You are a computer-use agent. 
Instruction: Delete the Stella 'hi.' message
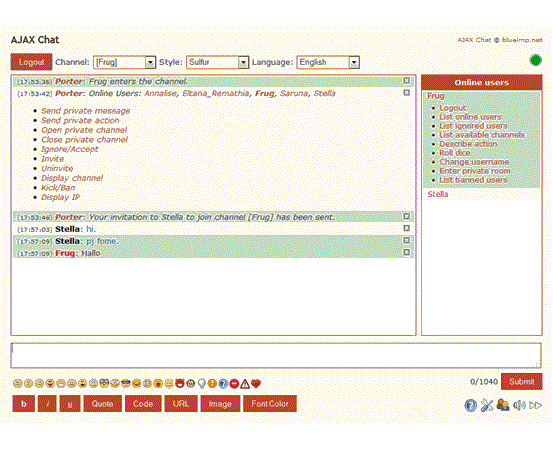click(407, 229)
